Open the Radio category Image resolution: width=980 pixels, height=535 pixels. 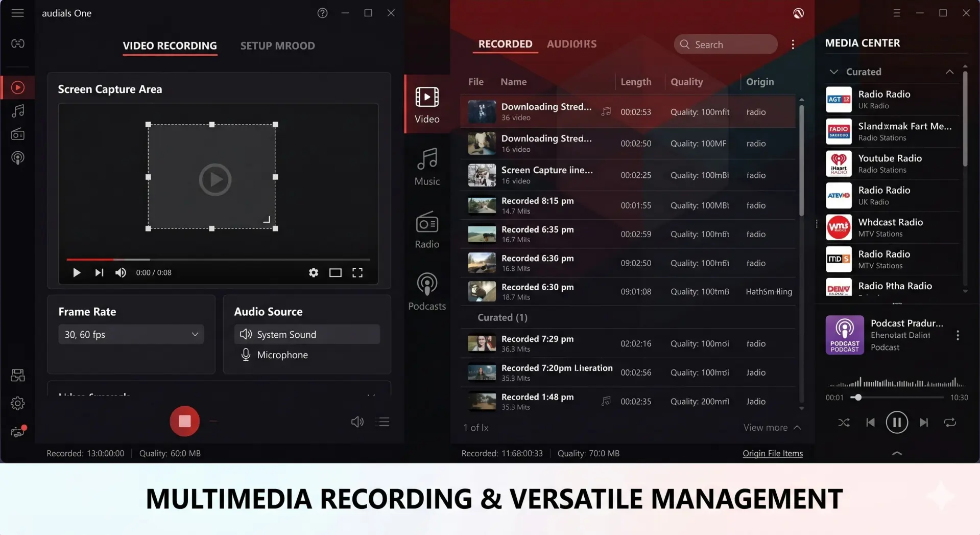[x=427, y=230]
